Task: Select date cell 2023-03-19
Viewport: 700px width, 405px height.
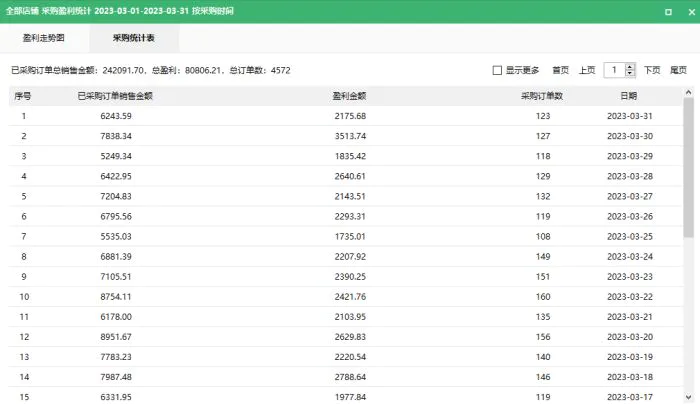Action: 630,357
